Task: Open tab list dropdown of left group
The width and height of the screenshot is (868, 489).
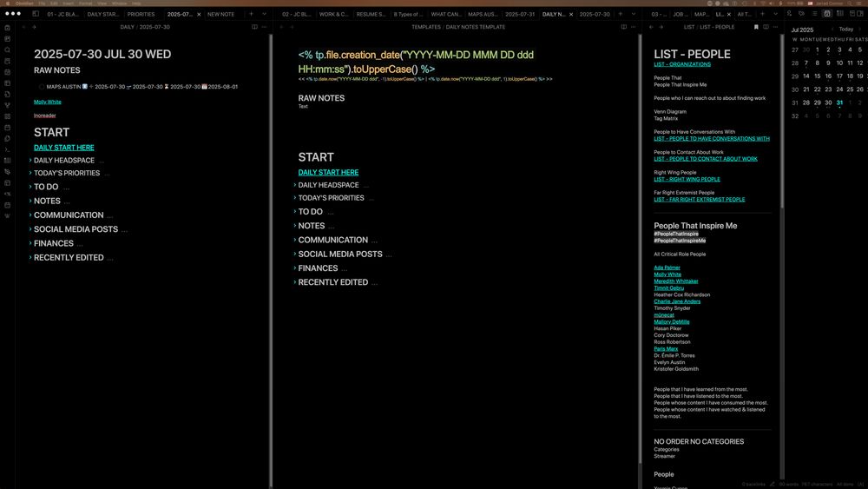Action: tap(264, 14)
